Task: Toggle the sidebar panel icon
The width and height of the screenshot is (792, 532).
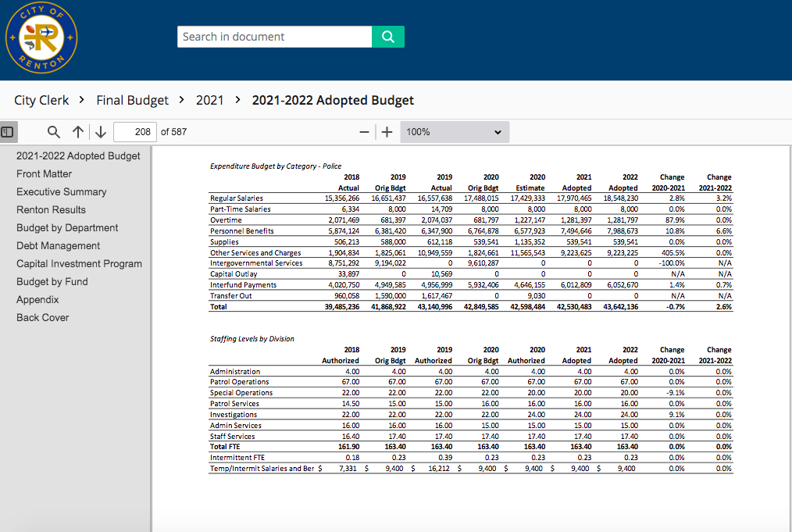Action: coord(6,132)
